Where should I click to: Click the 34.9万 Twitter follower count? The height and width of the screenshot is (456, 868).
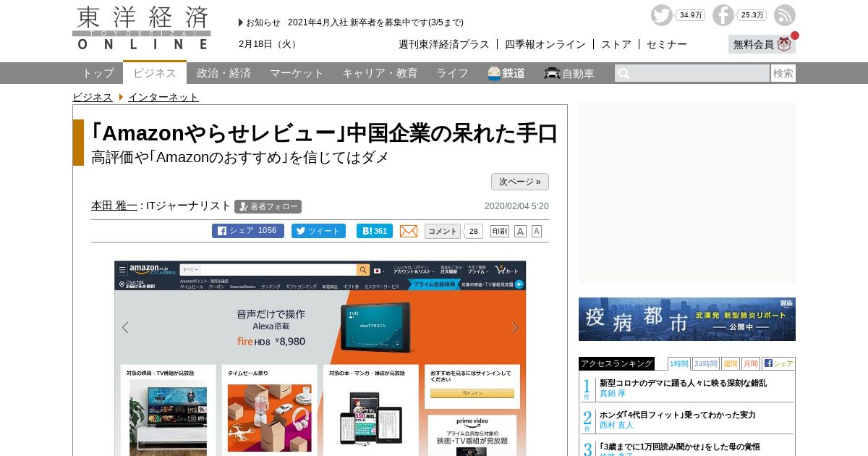[691, 15]
